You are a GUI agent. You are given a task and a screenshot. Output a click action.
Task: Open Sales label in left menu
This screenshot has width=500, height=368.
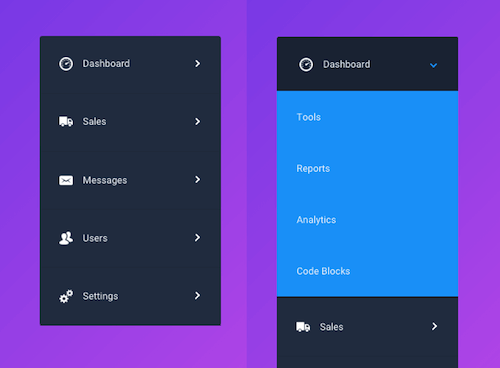(94, 122)
